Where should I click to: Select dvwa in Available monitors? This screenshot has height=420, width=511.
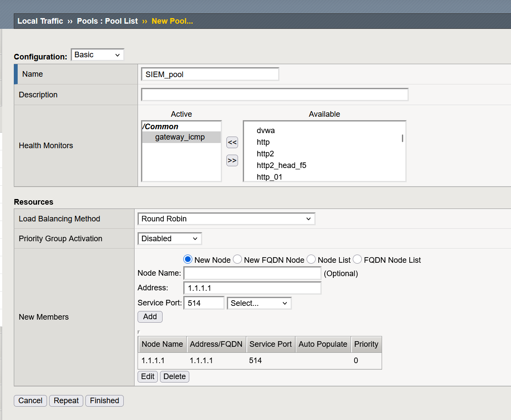pyautogui.click(x=266, y=131)
